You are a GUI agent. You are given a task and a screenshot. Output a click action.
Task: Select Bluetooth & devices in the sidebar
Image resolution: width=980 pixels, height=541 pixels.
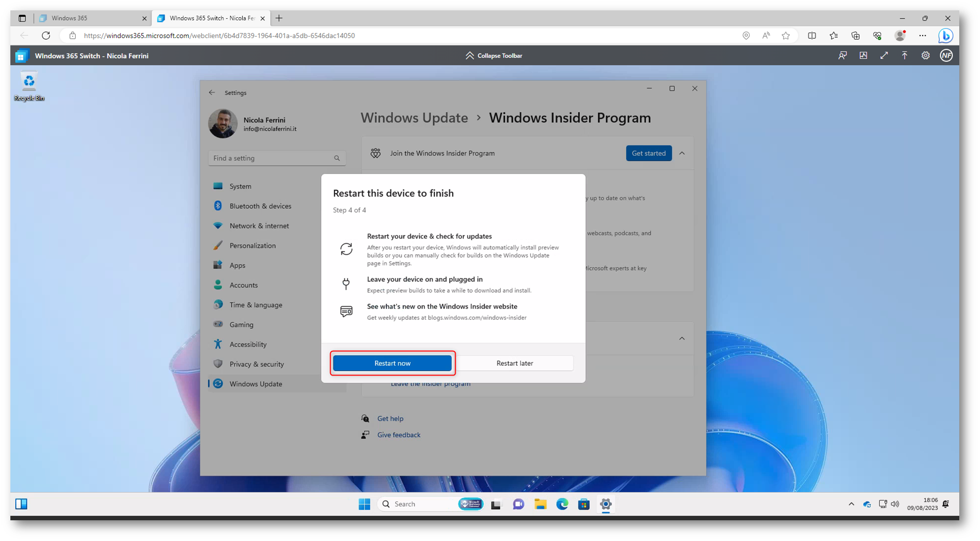277,206
